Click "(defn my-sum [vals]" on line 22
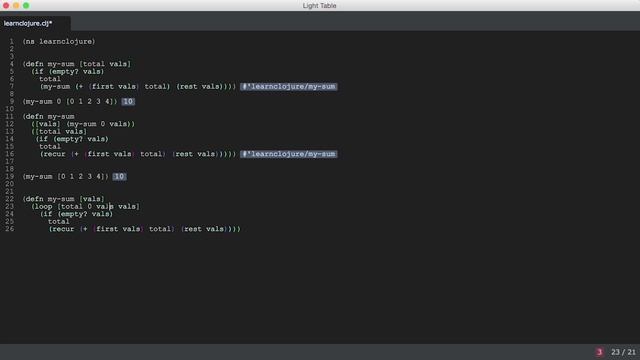The image size is (640, 360). click(64, 199)
